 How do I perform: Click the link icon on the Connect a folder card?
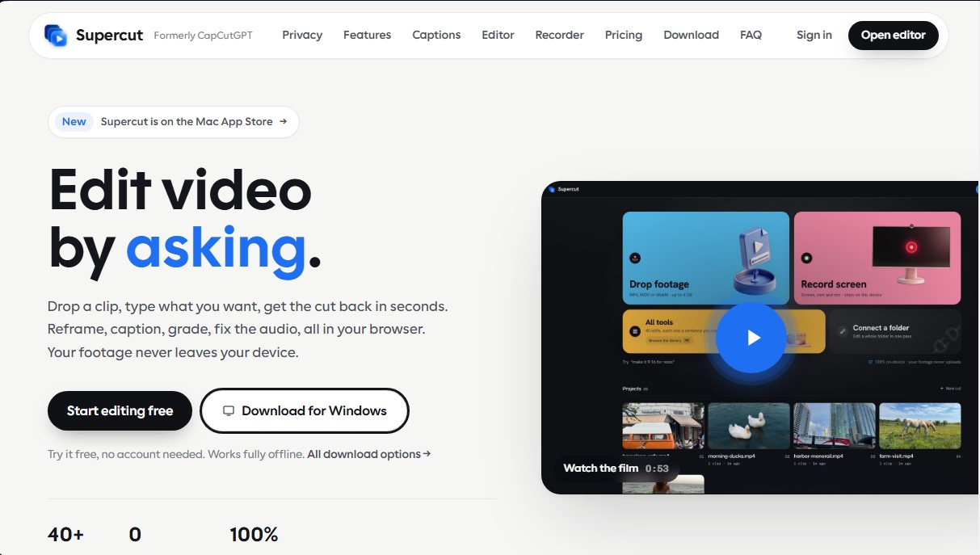843,331
